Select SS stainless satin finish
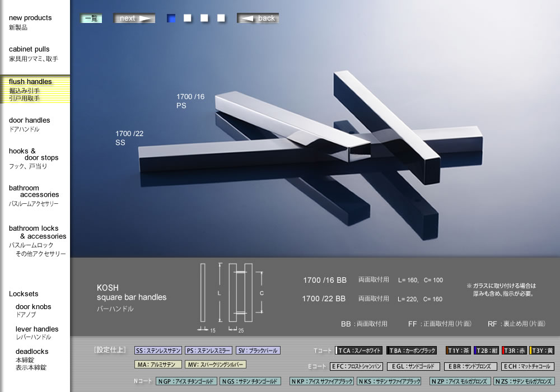 click(158, 351)
